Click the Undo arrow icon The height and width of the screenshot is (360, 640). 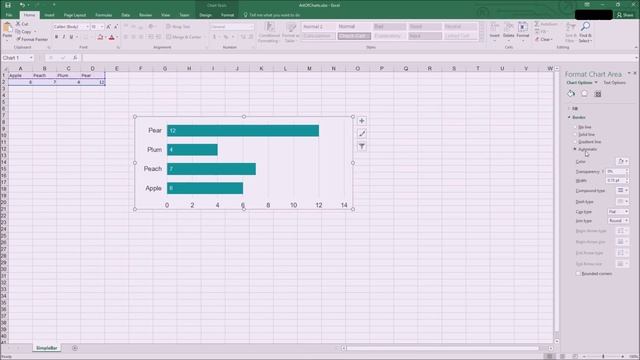click(22, 5)
